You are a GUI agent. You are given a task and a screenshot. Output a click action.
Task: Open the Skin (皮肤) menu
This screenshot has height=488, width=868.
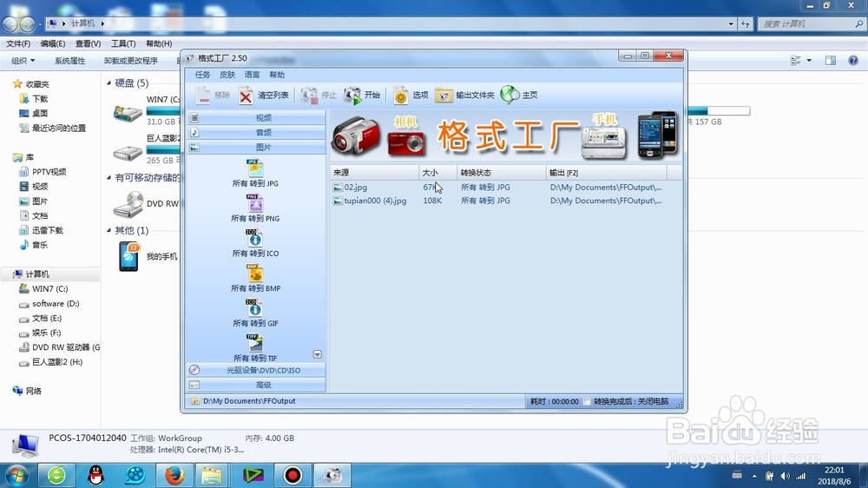pos(227,75)
